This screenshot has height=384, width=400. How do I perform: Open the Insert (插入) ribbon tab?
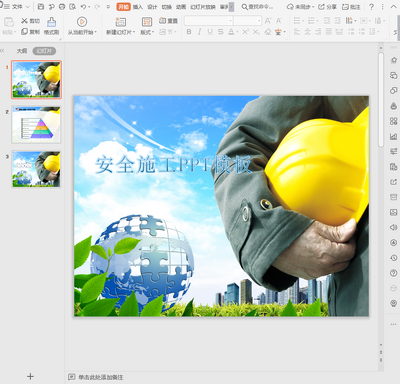(x=138, y=7)
